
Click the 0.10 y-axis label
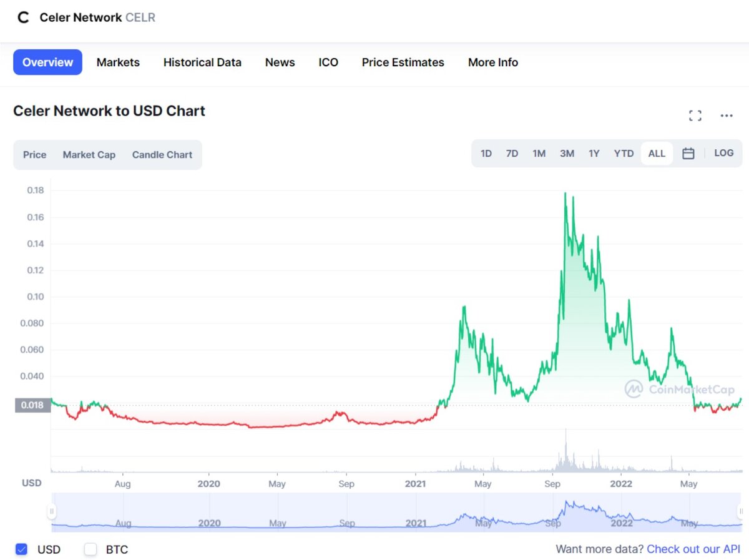click(x=35, y=297)
